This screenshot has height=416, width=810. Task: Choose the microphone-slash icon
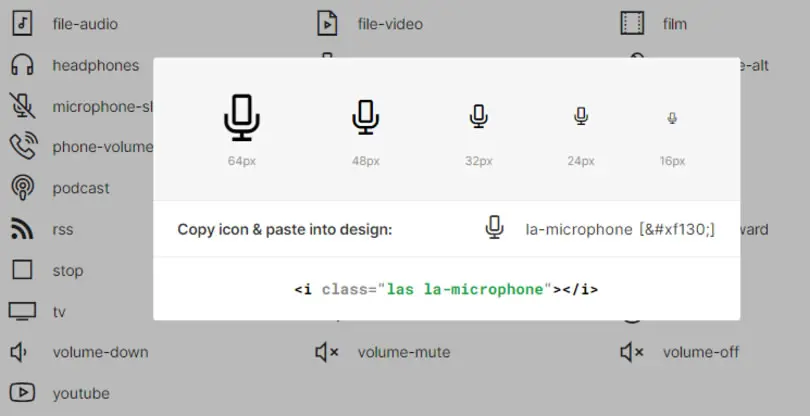click(22, 106)
